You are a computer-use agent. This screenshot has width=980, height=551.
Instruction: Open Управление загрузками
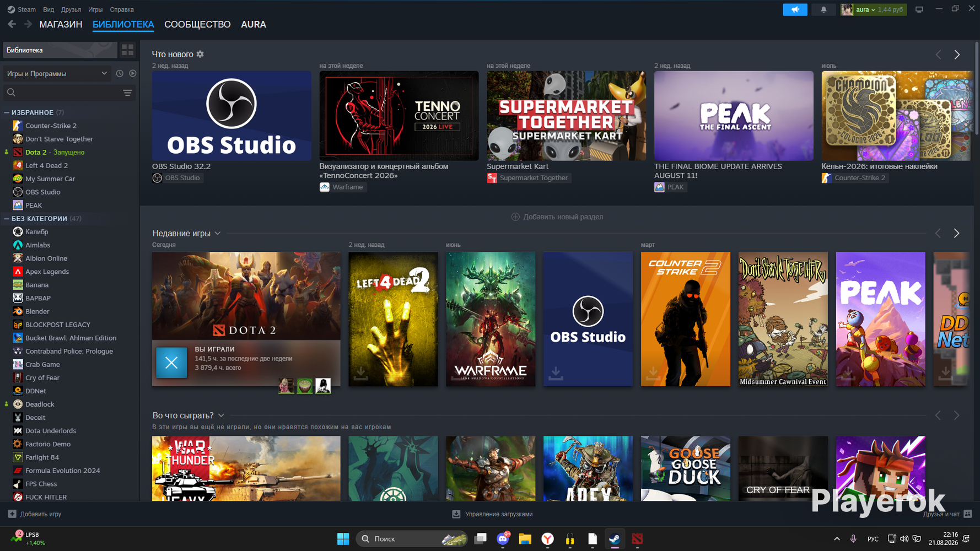tap(493, 514)
